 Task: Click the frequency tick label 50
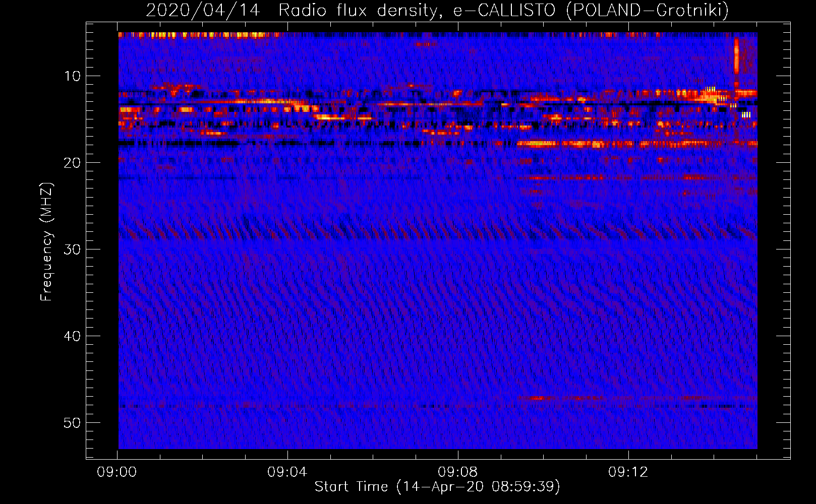(x=72, y=423)
